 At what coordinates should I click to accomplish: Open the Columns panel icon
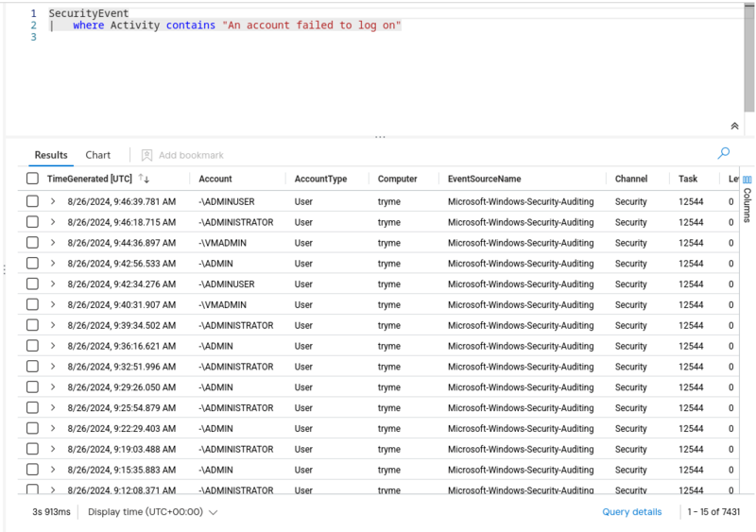[747, 180]
